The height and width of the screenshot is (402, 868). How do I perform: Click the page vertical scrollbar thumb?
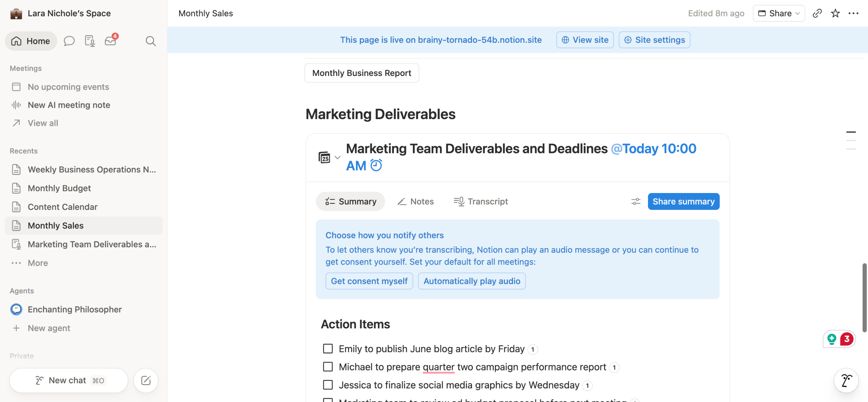tap(865, 297)
